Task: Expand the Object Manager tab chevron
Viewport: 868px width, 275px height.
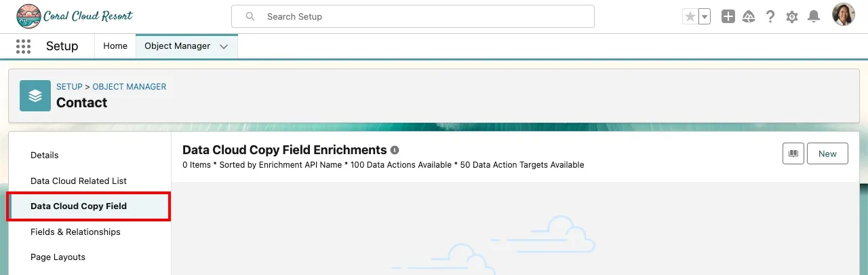Action: click(224, 46)
